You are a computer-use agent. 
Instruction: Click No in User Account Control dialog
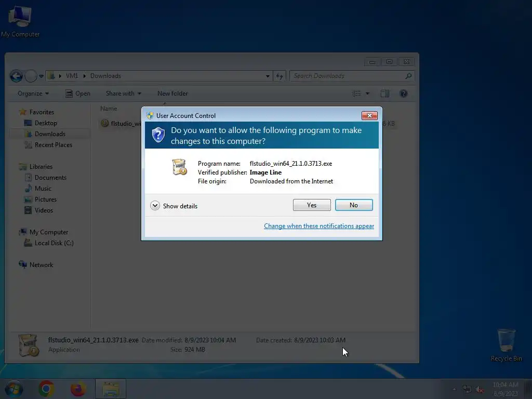(353, 205)
